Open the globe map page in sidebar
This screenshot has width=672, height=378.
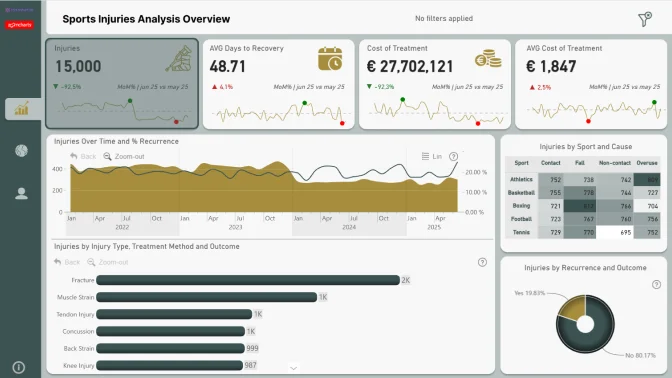pyautogui.click(x=21, y=151)
